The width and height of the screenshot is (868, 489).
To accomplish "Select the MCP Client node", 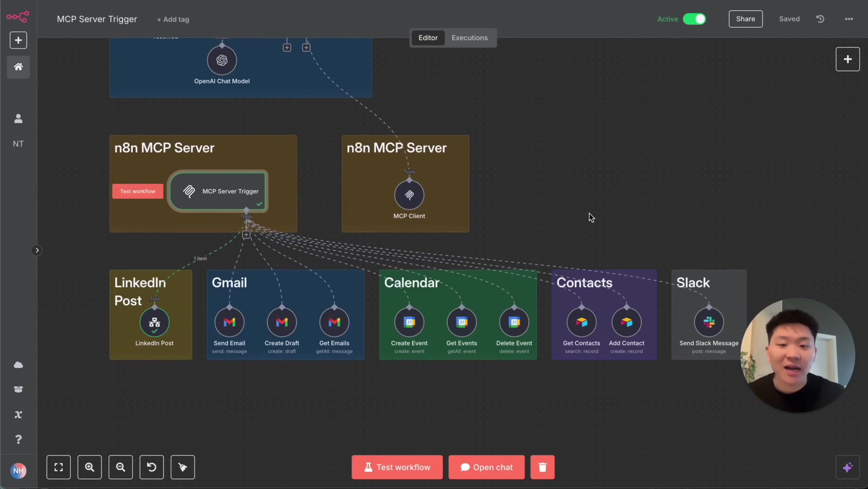I will click(409, 195).
